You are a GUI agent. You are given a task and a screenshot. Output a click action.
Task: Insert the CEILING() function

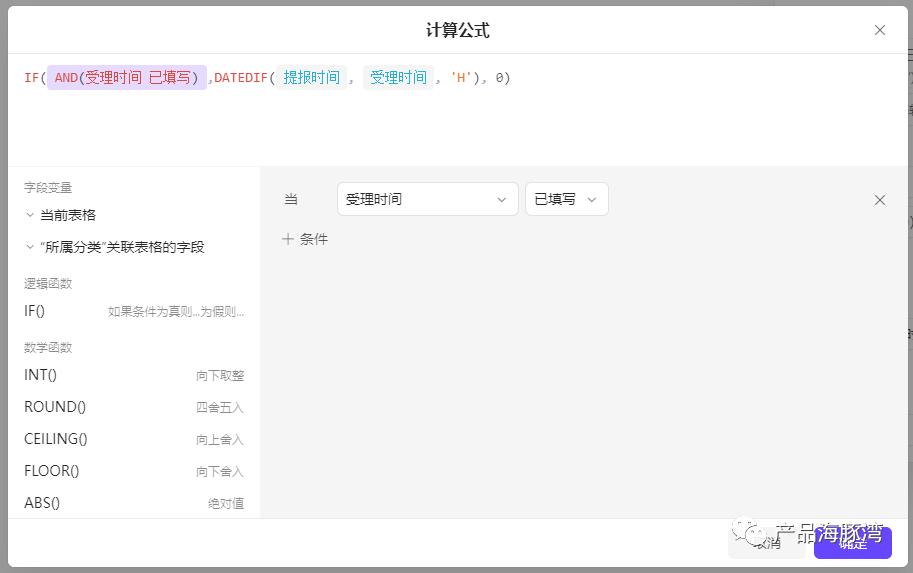coord(134,439)
